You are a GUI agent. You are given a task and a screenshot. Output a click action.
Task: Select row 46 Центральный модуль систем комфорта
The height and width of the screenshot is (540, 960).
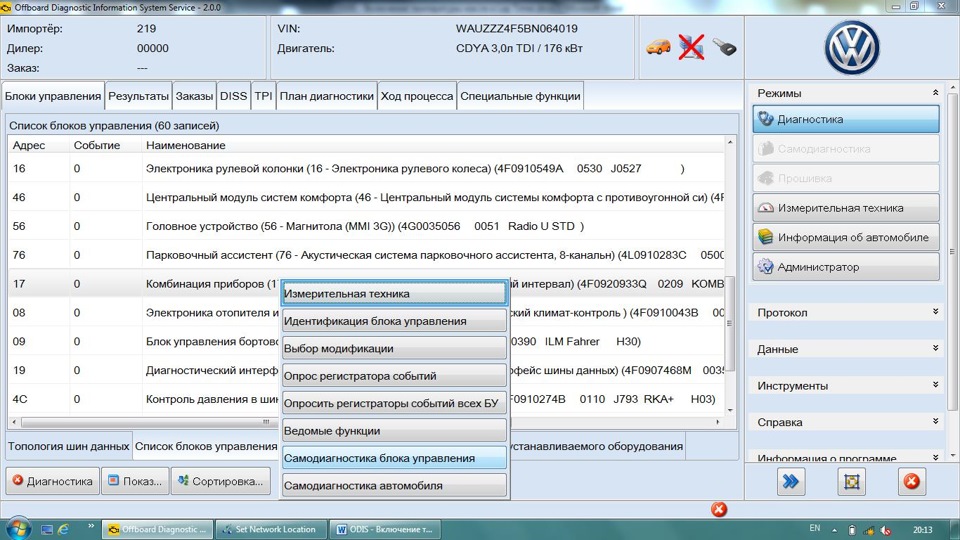(366, 197)
